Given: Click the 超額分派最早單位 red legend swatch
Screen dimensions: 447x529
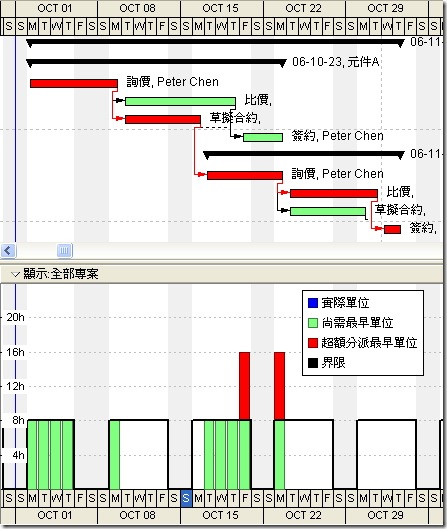Looking at the screenshot, I should tap(313, 343).
